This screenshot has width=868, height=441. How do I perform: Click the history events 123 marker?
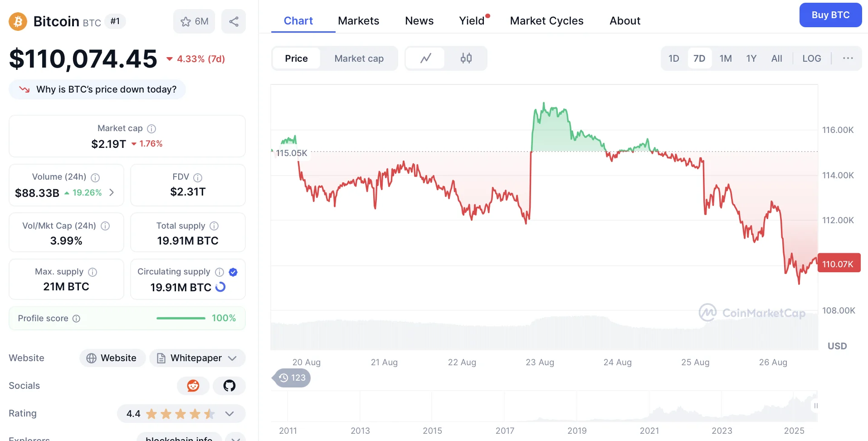(292, 377)
